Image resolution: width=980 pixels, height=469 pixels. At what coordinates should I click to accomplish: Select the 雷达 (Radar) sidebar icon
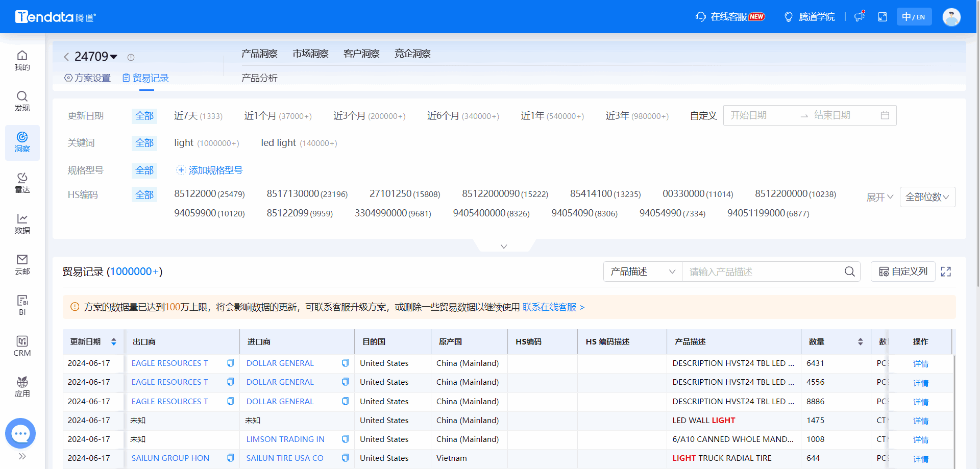[22, 183]
